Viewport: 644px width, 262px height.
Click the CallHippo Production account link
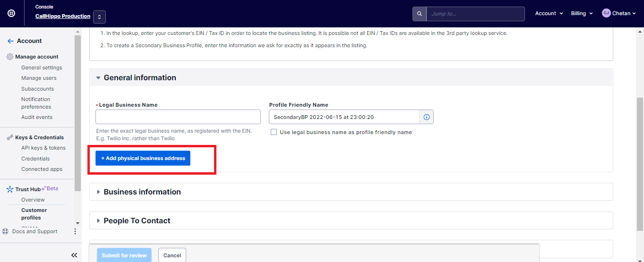(63, 16)
